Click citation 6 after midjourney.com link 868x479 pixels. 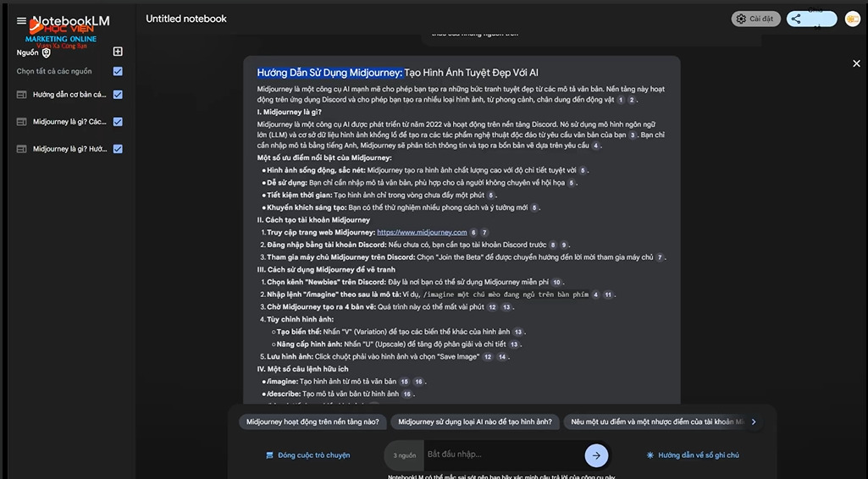tap(474, 233)
